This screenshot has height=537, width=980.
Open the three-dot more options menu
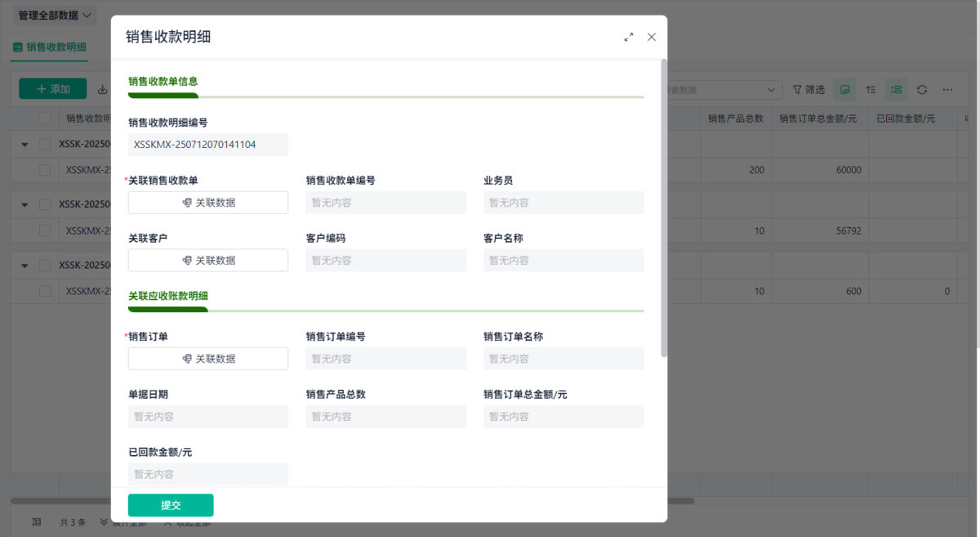[x=947, y=89]
